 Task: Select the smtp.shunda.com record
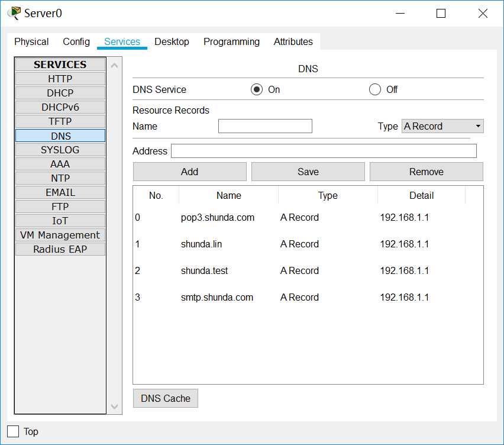217,298
